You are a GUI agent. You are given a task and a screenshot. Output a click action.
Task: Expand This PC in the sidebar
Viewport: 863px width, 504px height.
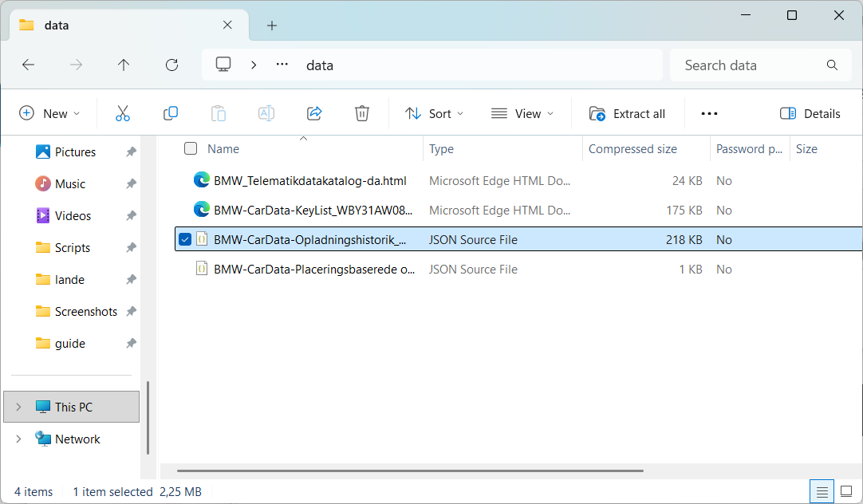[x=18, y=407]
